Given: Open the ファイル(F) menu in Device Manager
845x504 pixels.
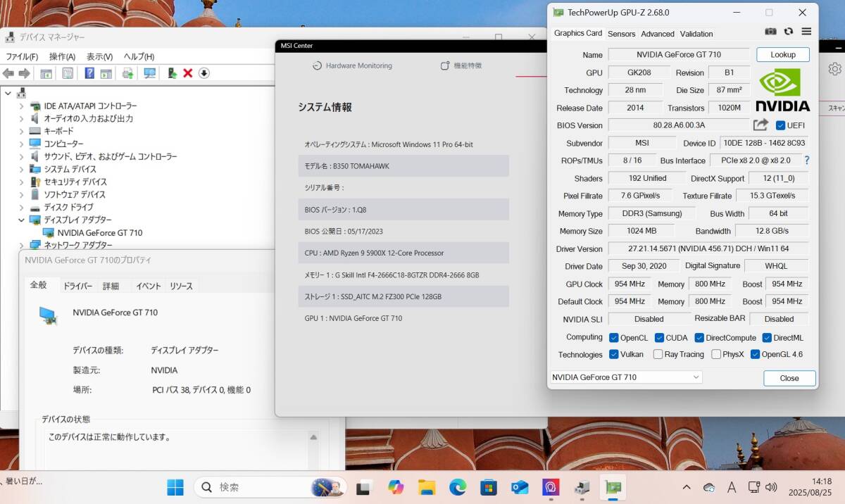Looking at the screenshot, I should (x=22, y=56).
